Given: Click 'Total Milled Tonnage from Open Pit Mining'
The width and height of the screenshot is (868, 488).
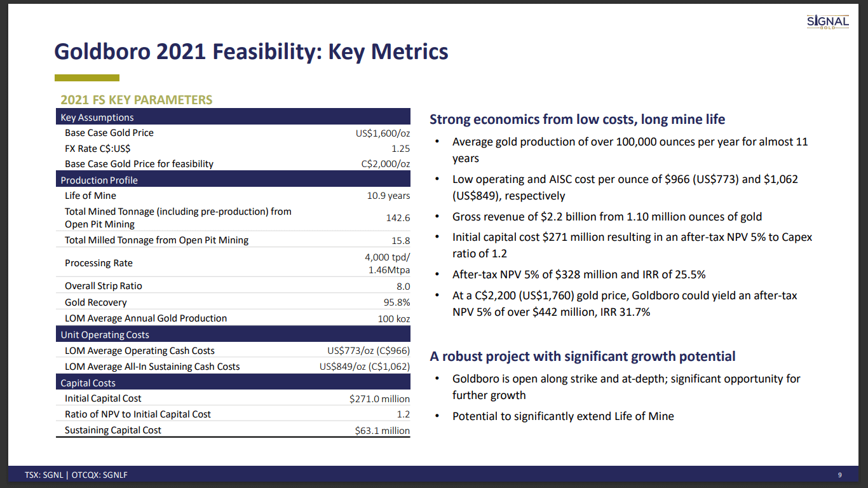Looking at the screenshot, I should (157, 240).
